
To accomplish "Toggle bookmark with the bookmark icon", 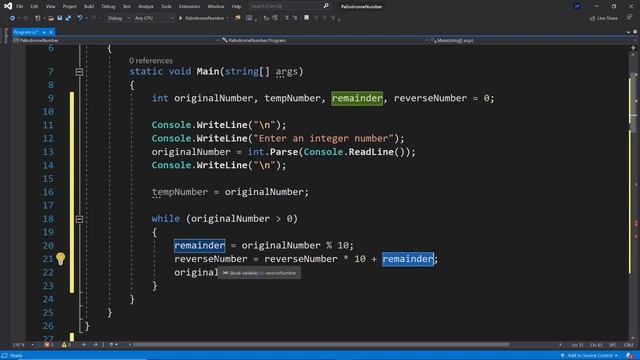I will [307, 18].
